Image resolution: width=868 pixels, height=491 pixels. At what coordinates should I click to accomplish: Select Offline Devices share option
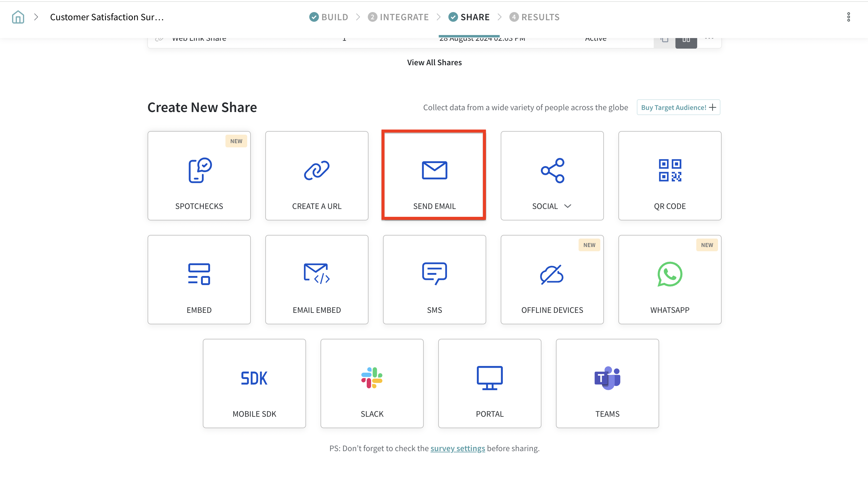coord(552,280)
